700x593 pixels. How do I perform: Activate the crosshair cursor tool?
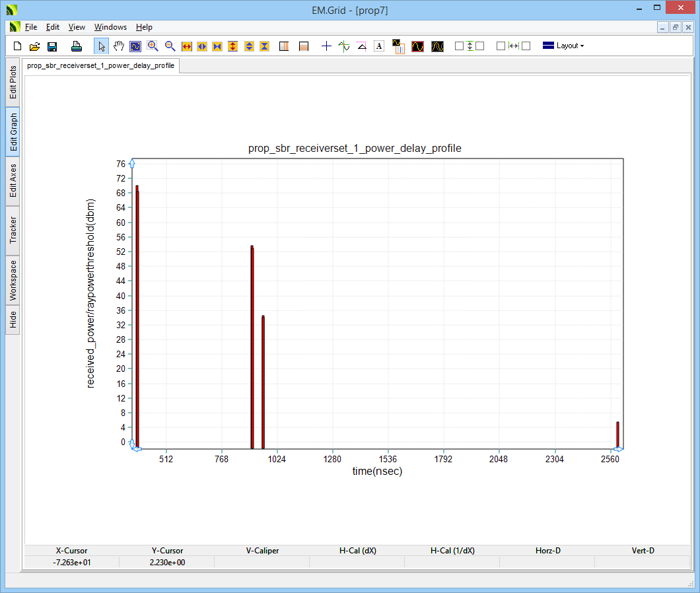(326, 46)
